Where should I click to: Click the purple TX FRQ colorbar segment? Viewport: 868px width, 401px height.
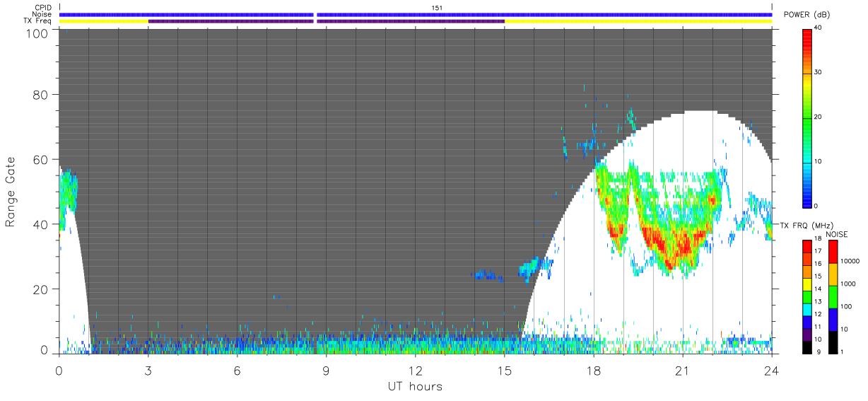click(x=808, y=335)
